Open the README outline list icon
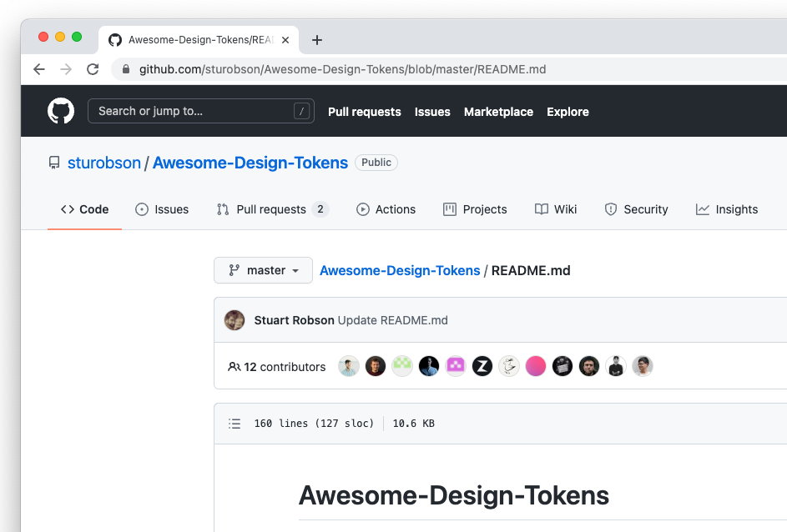This screenshot has width=787, height=532. pyautogui.click(x=235, y=424)
